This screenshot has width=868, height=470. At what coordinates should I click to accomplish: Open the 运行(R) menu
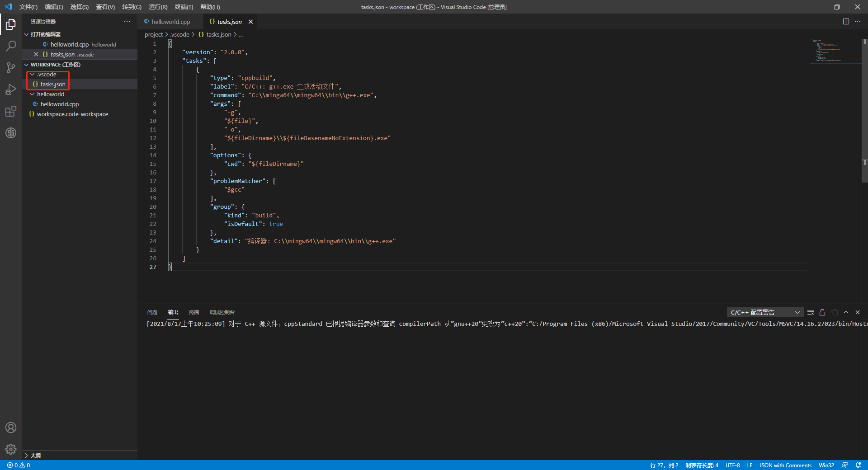[158, 7]
